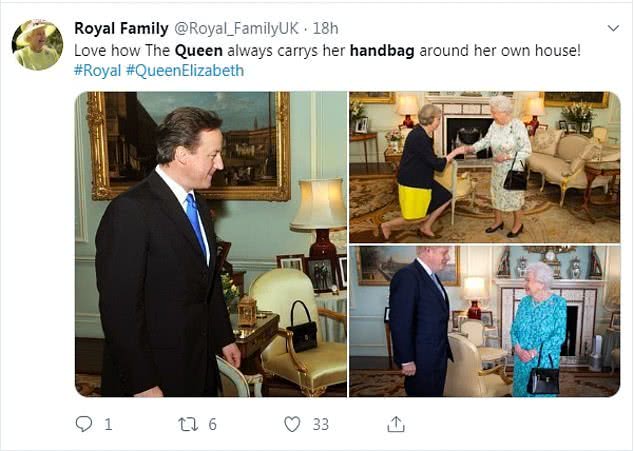Click the black handbag on the chair
Image resolution: width=634 pixels, height=451 pixels.
coord(302,331)
